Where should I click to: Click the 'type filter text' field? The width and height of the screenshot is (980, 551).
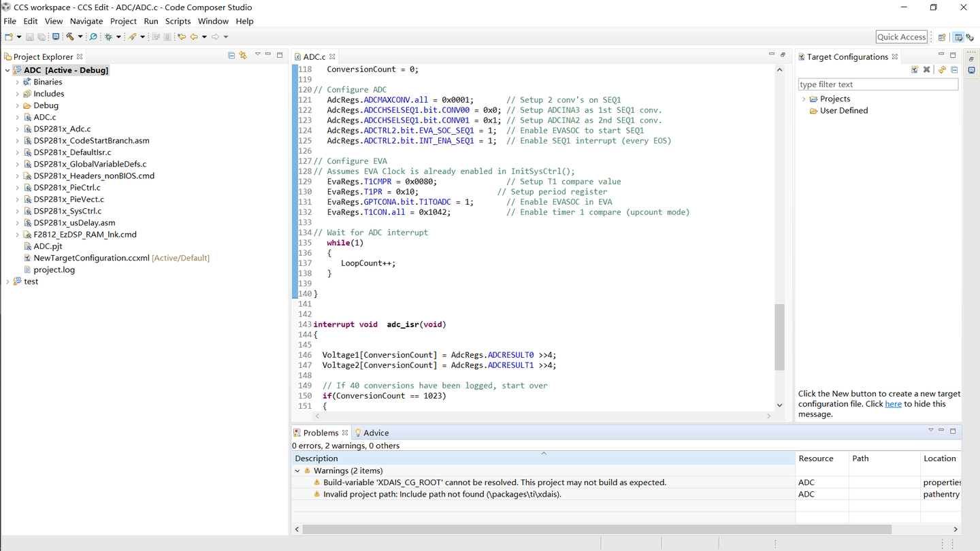click(877, 84)
